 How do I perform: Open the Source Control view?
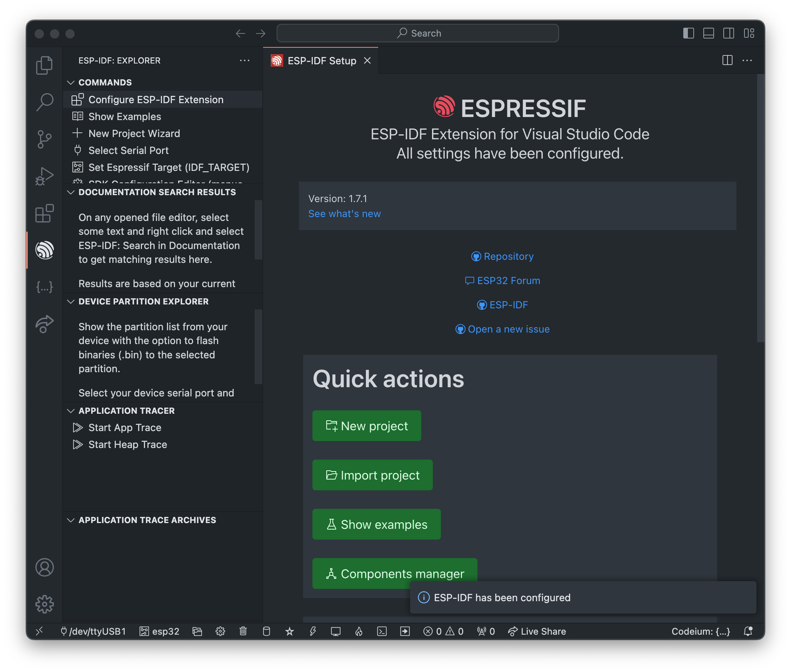[x=45, y=139]
